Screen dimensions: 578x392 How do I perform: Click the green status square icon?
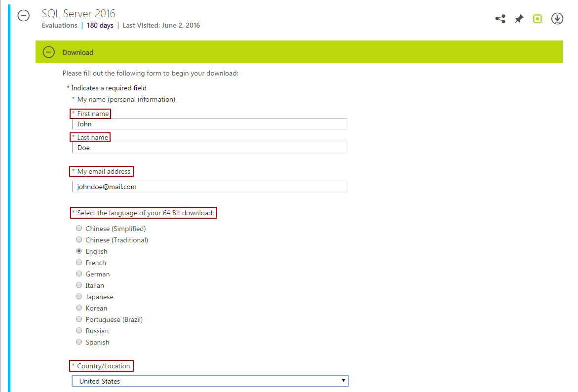click(x=538, y=18)
